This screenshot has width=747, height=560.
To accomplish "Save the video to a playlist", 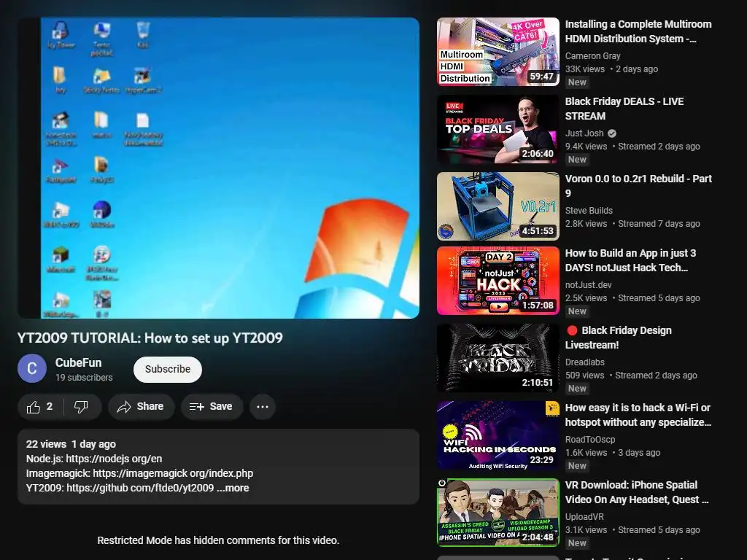I will tap(212, 407).
